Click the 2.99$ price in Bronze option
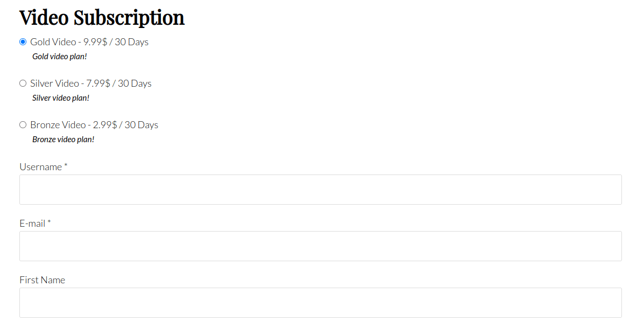 point(105,125)
